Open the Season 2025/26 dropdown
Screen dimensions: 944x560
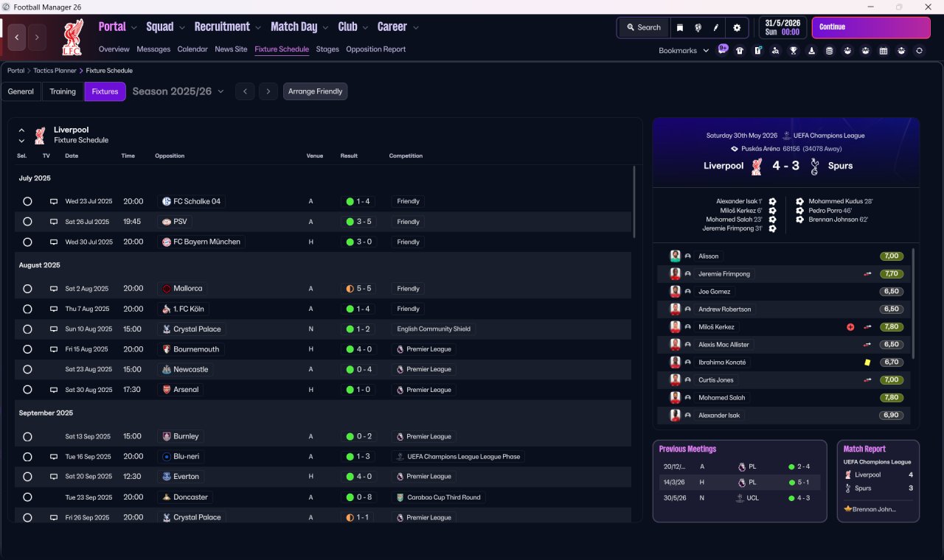pyautogui.click(x=178, y=91)
